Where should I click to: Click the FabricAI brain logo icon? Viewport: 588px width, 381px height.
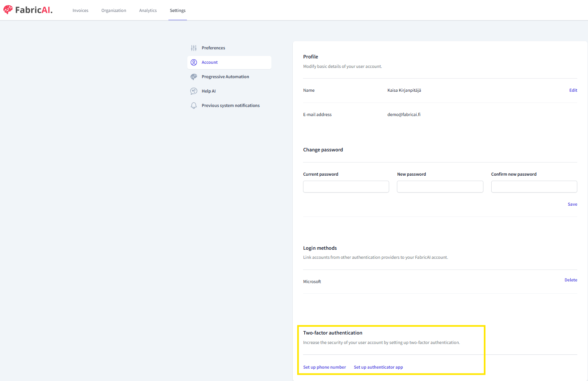pos(8,9)
